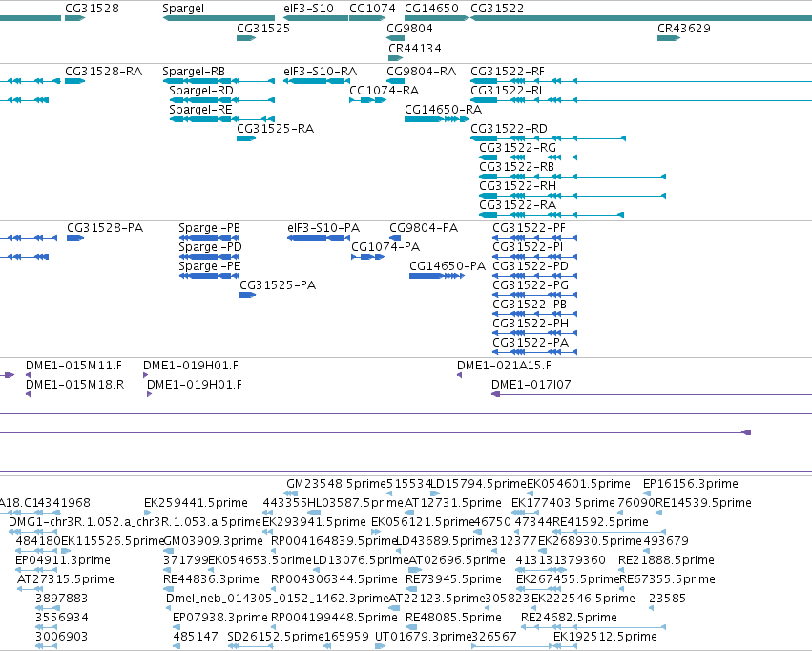Image resolution: width=812 pixels, height=651 pixels.
Task: Click the CG9804-PA protein label
Action: click(424, 228)
